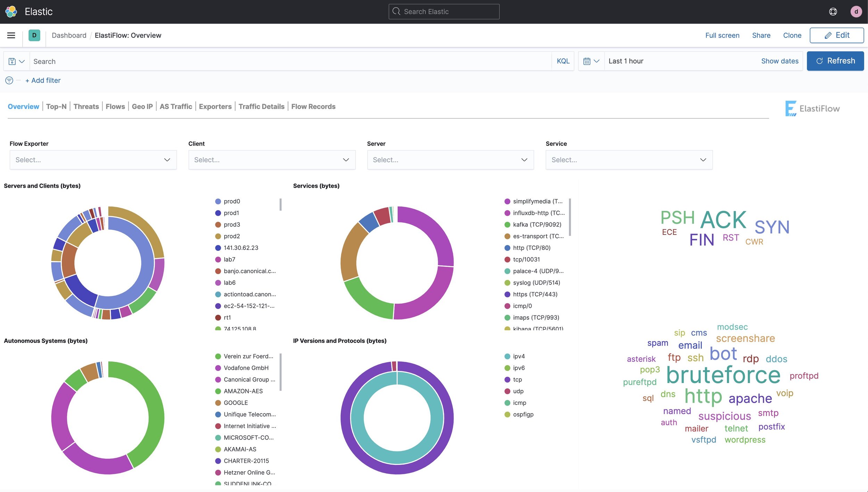This screenshot has width=868, height=492.
Task: Click the KQL search input field
Action: click(x=290, y=61)
